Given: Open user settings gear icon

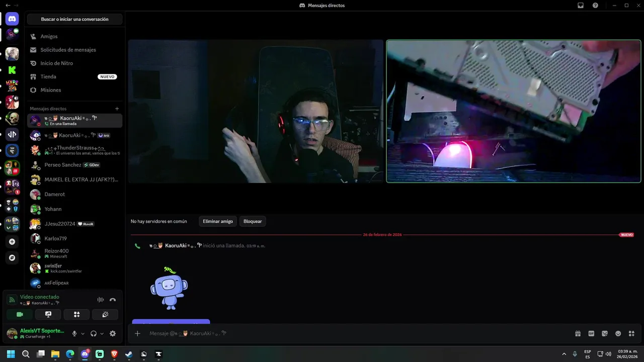Looking at the screenshot, I should click(x=113, y=333).
